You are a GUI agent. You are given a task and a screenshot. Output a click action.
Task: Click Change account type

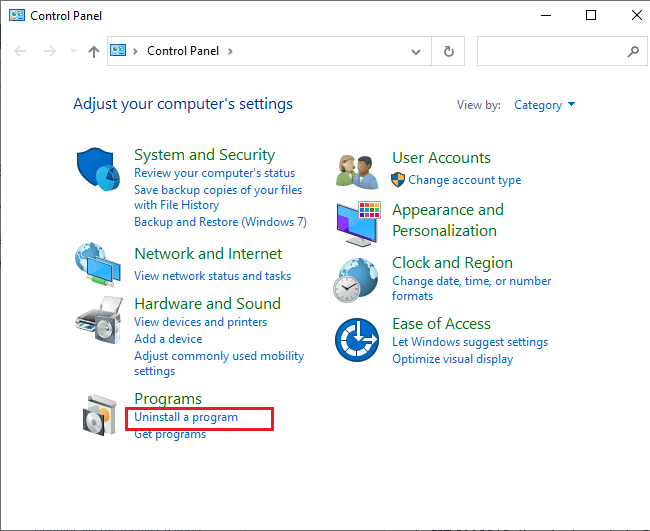point(465,180)
